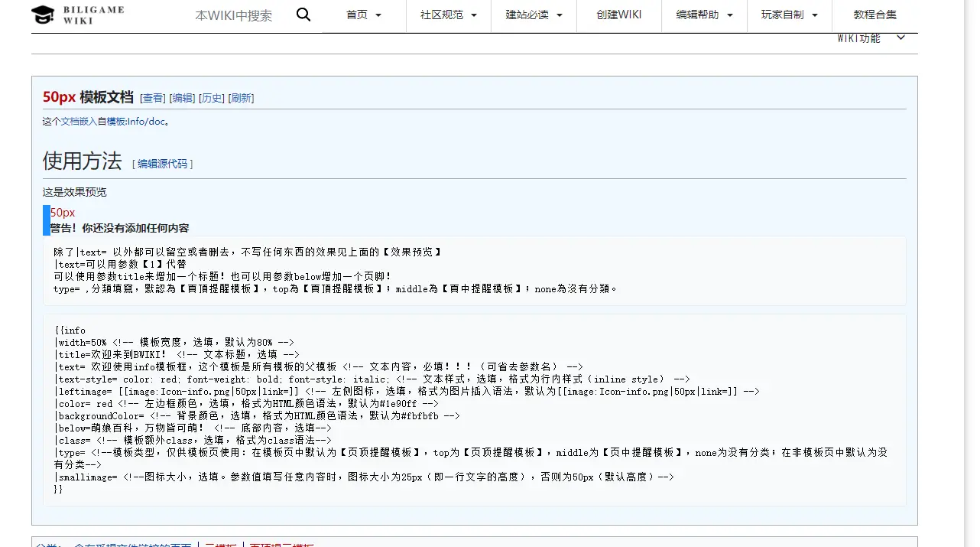Click the |text-style= color: red code line
980x547 pixels.
click(372, 379)
